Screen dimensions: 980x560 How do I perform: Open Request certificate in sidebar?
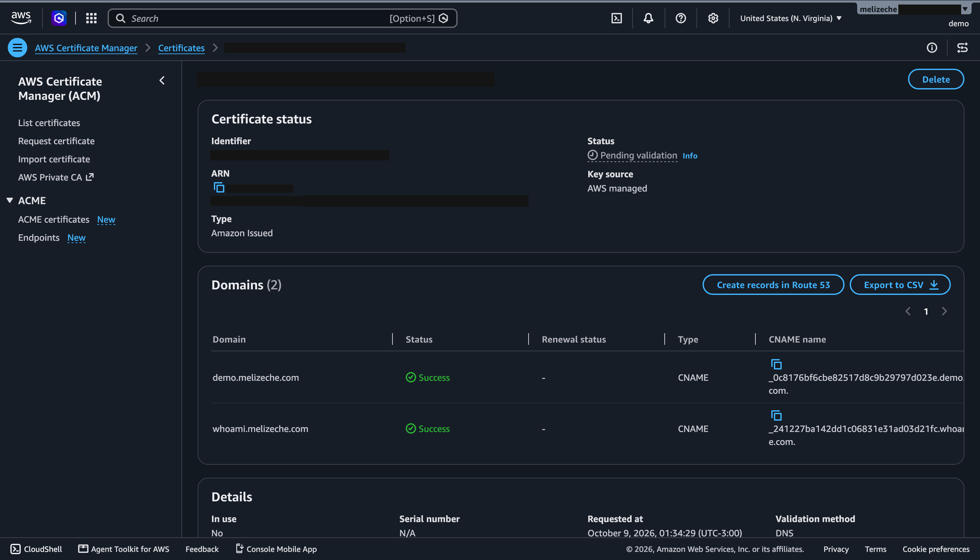click(x=56, y=141)
